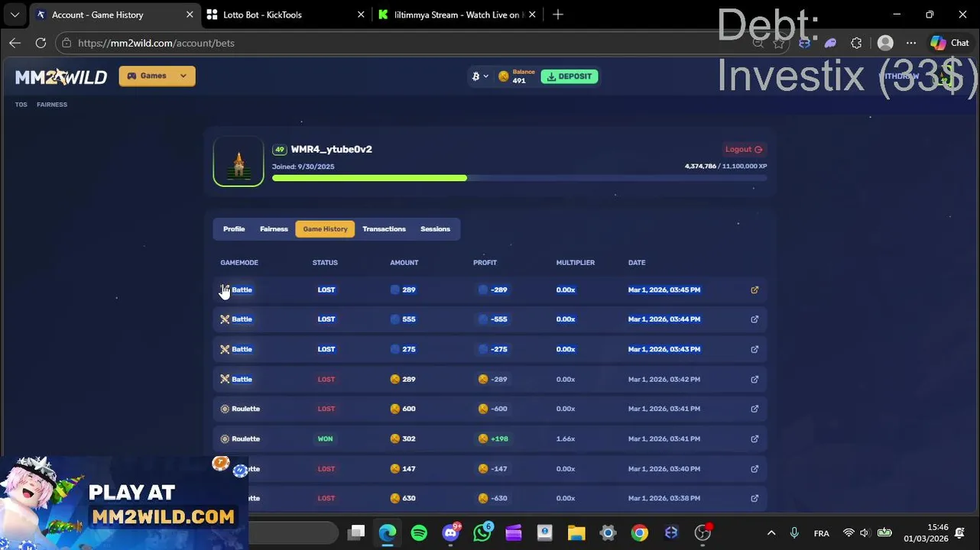This screenshot has height=550, width=980.
Task: Click the PLAY AT MM2WILD.COM banner
Action: point(124,503)
